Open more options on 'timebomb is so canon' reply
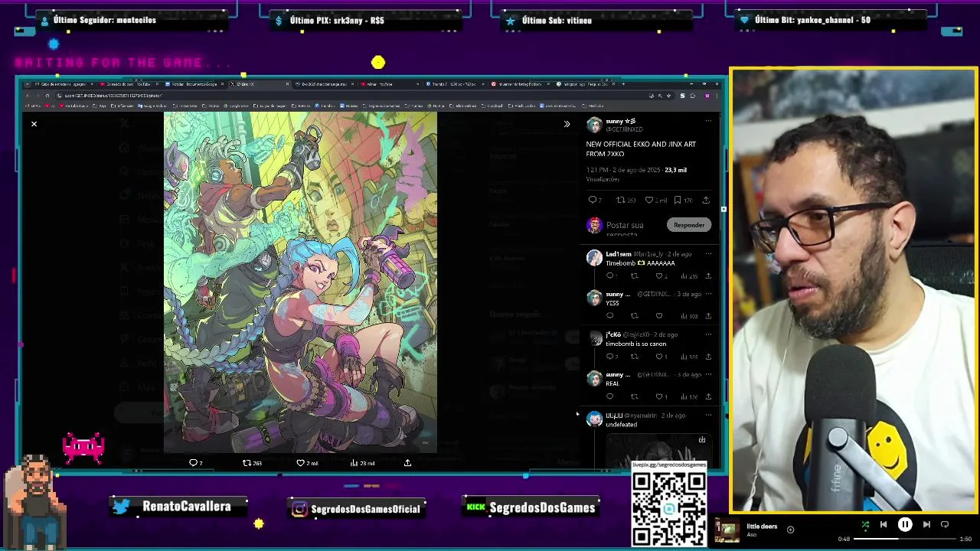 pyautogui.click(x=708, y=334)
